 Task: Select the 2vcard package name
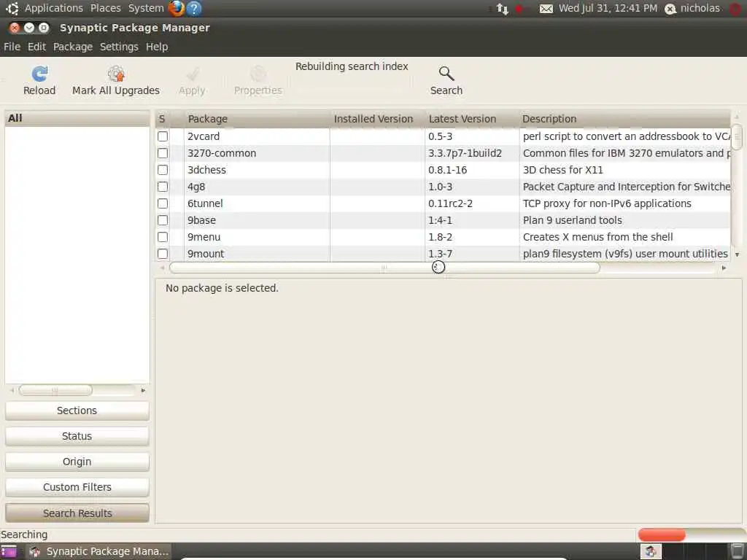coord(204,136)
